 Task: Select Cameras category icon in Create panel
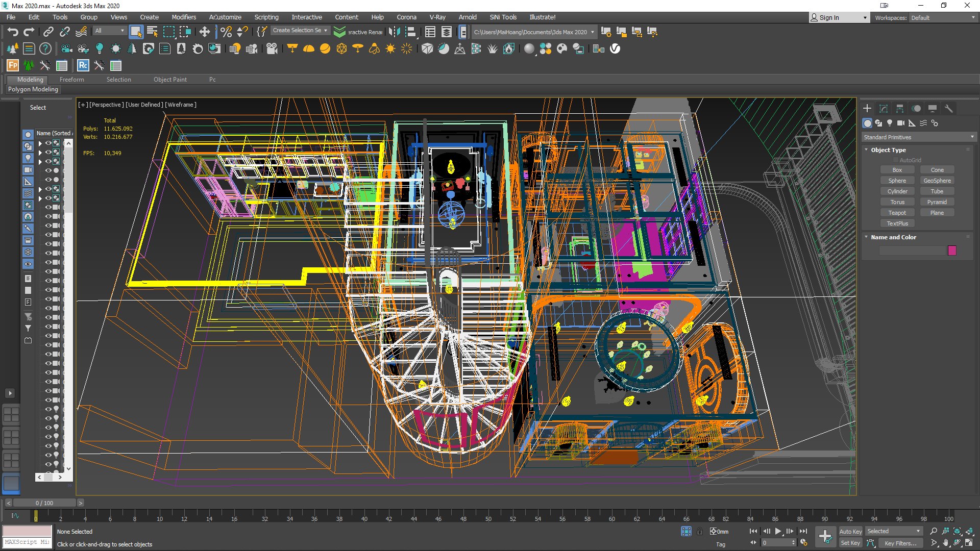(900, 123)
